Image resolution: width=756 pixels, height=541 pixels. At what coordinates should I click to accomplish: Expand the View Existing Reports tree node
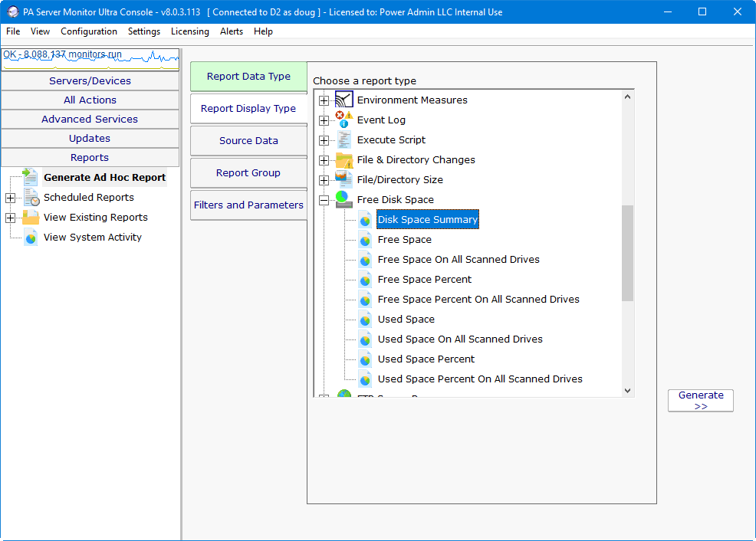pos(10,218)
